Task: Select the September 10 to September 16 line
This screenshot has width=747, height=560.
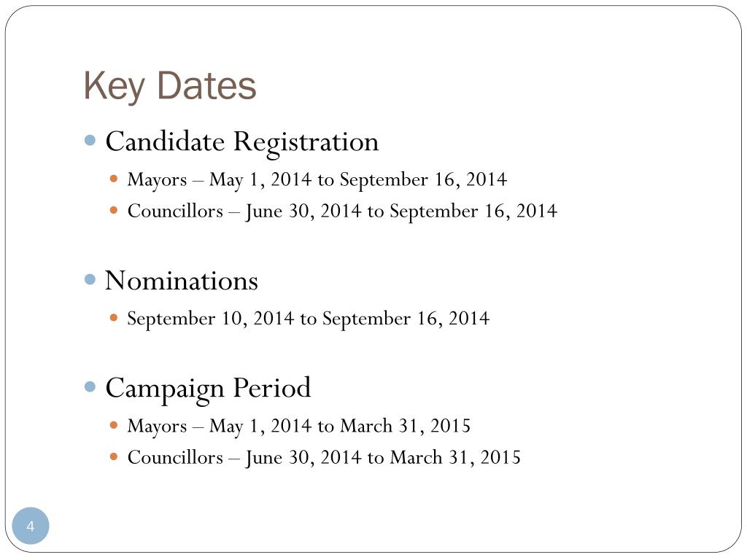Action: click(309, 319)
